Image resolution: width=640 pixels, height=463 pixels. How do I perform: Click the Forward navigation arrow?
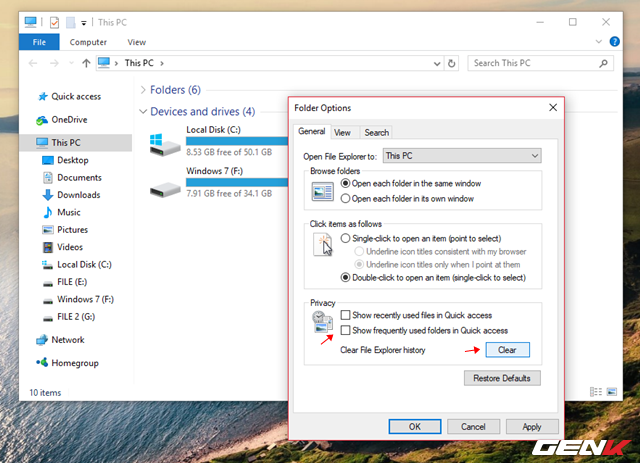(54, 63)
